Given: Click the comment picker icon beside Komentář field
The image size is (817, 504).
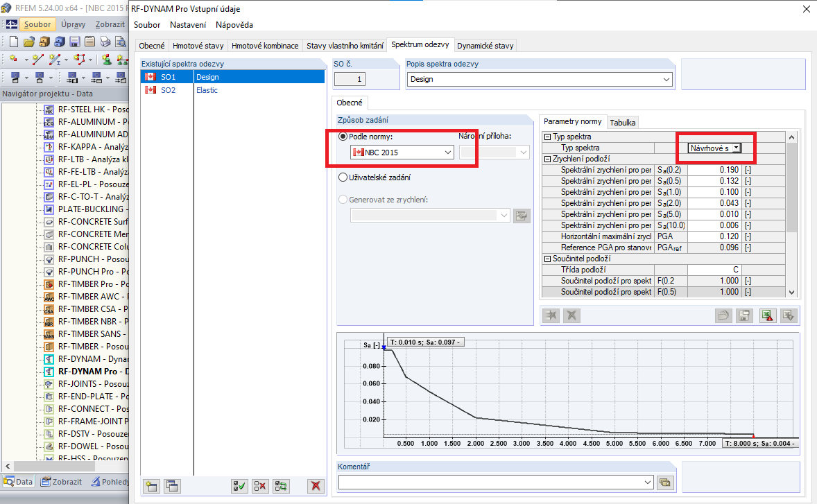Looking at the screenshot, I should [x=665, y=483].
